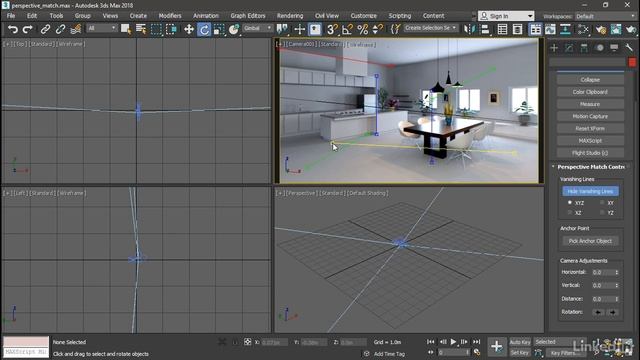Open the Select by Name list
The height and width of the screenshot is (360, 640).
(x=141, y=29)
